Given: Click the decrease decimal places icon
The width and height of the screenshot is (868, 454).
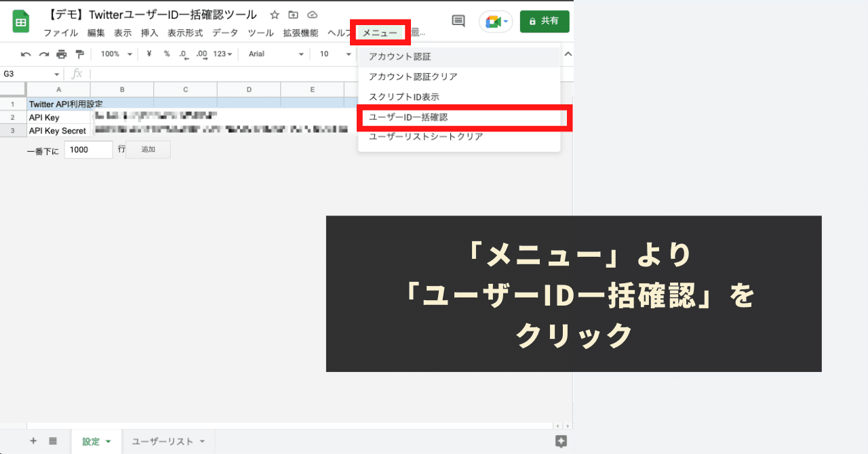Looking at the screenshot, I should click(x=183, y=54).
